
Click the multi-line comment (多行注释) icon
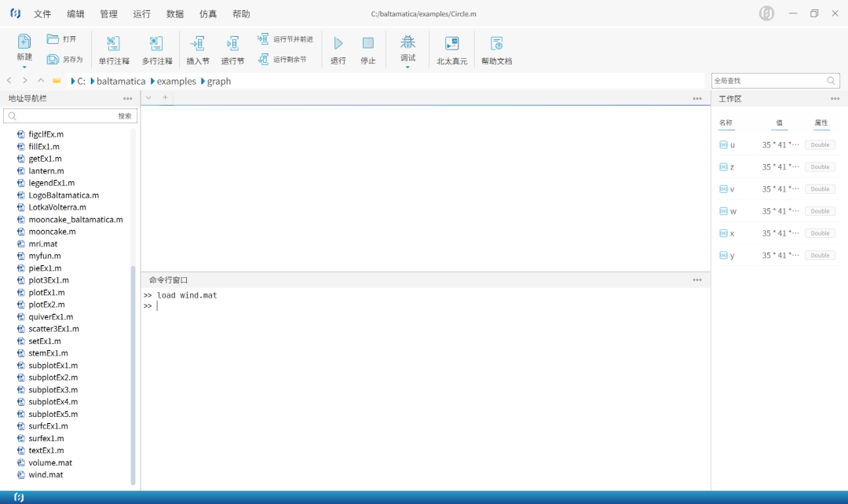click(x=156, y=44)
